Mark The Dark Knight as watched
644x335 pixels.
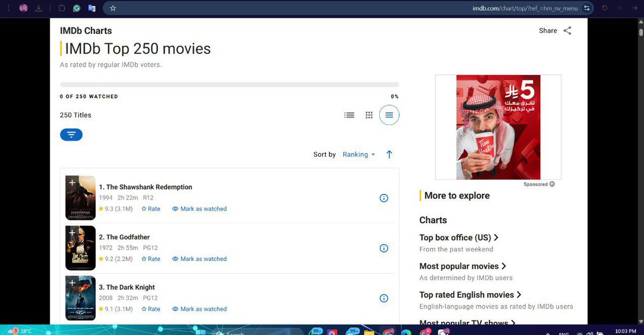(199, 309)
